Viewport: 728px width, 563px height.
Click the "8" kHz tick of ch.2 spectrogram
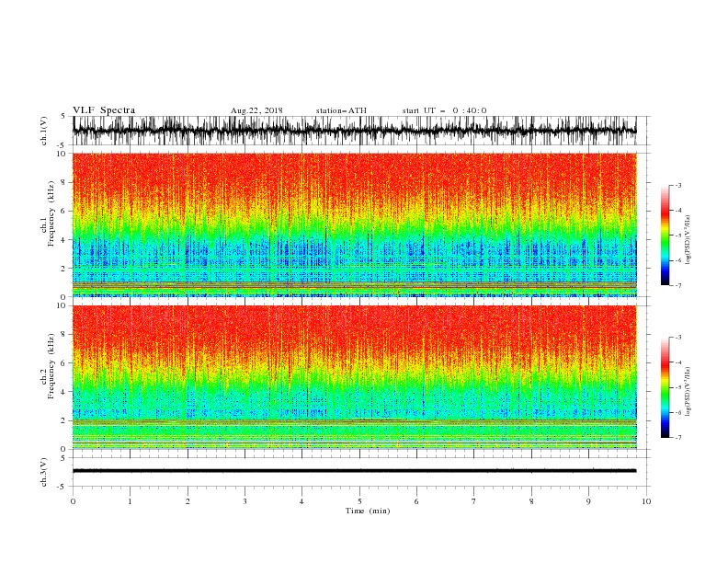pyautogui.click(x=64, y=335)
